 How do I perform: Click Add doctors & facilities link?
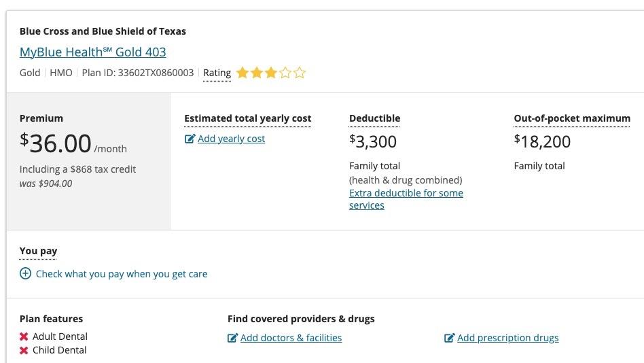pos(291,338)
